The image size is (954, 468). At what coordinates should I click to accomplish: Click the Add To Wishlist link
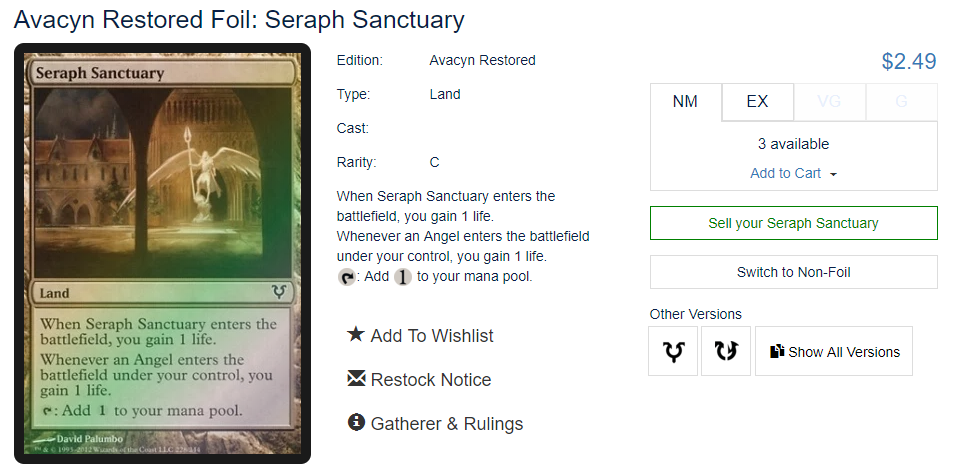click(432, 335)
